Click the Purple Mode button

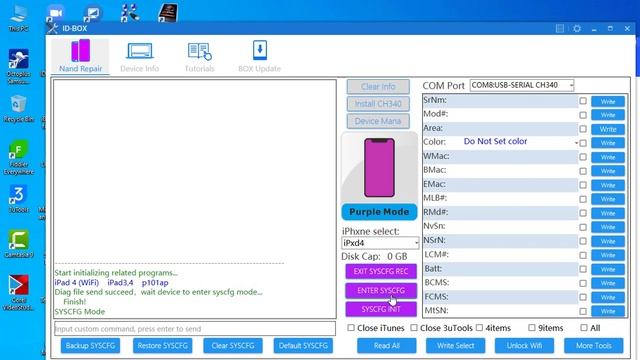[379, 212]
